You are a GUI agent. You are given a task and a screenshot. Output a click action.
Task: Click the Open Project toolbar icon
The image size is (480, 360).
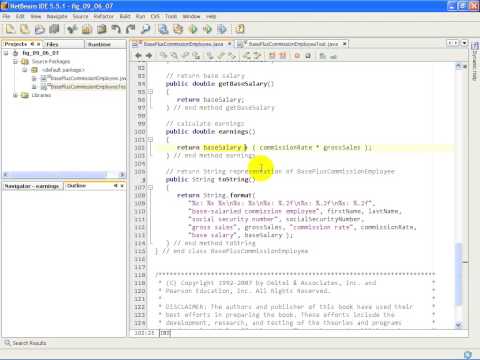pyautogui.click(x=39, y=29)
